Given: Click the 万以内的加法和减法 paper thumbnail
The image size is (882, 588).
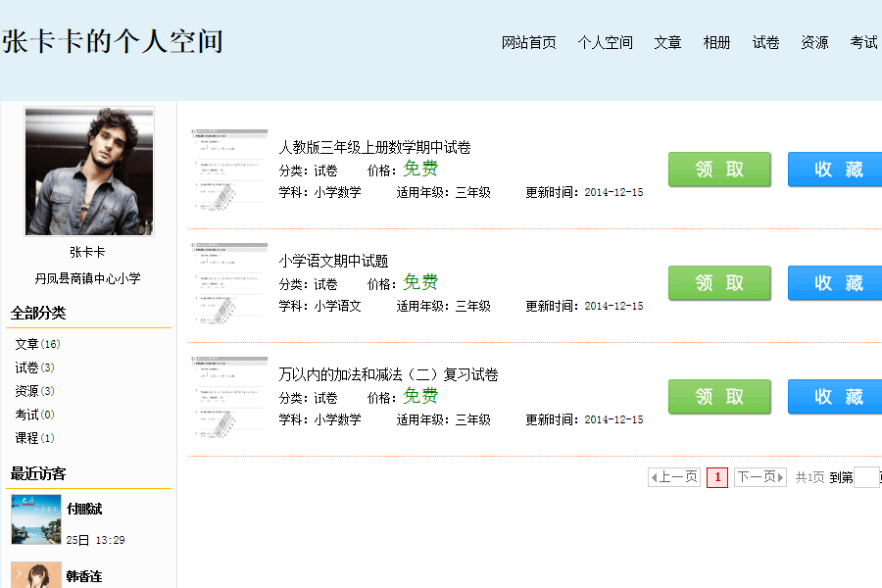Looking at the screenshot, I should point(229,397).
